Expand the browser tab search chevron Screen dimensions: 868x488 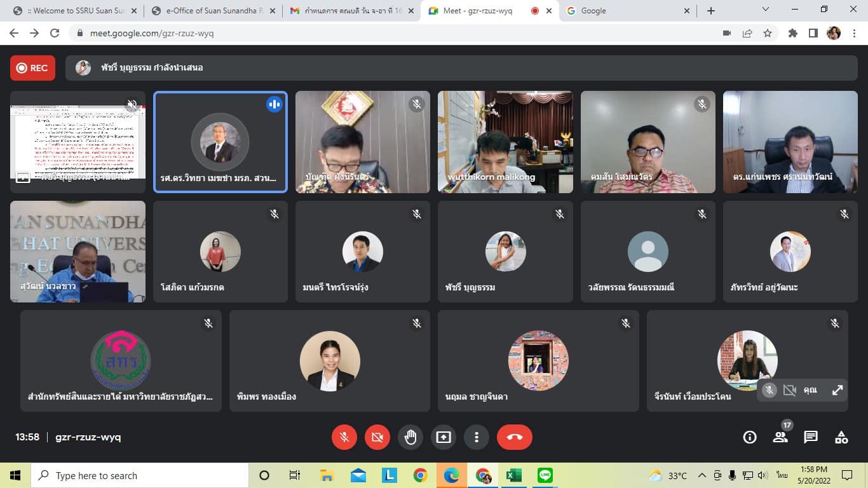(766, 10)
